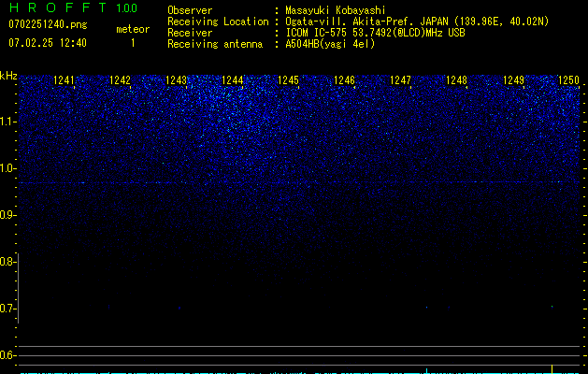Click the HROFFT 1.0.0 title text
The image size is (588, 374).
(x=73, y=7)
